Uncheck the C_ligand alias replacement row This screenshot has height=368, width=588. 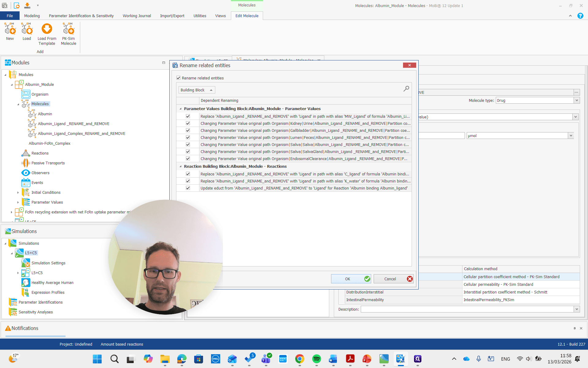click(188, 174)
